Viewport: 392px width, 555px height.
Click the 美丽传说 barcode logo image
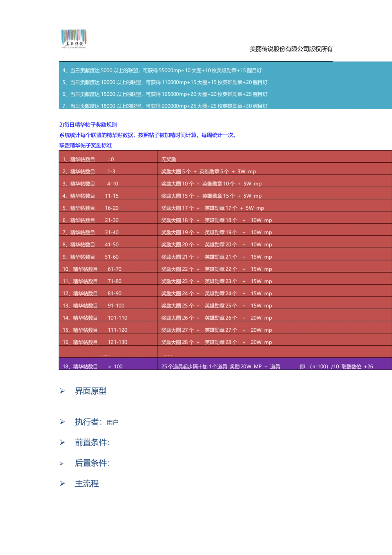pyautogui.click(x=74, y=38)
